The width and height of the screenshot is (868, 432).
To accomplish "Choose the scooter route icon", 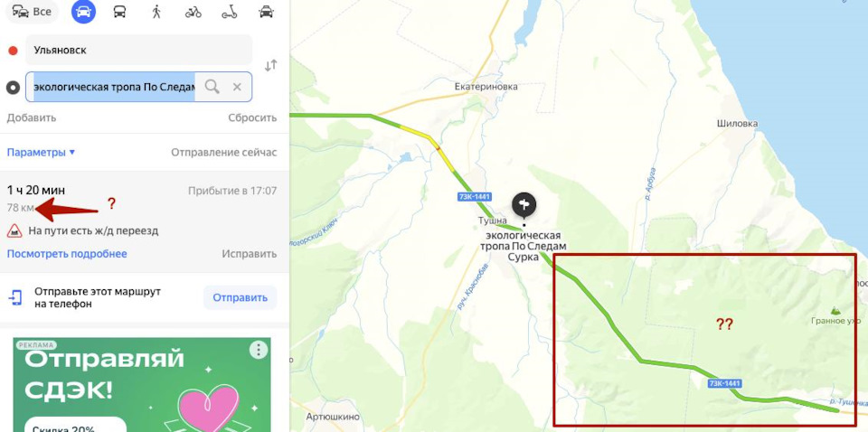I will tap(229, 12).
